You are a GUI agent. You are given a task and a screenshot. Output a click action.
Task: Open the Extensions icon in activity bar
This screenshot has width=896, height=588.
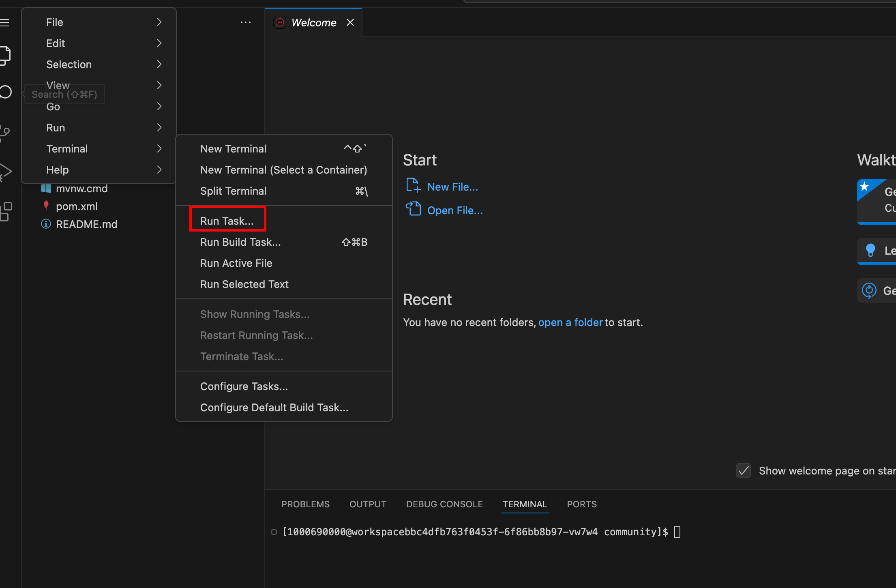pyautogui.click(x=6, y=212)
